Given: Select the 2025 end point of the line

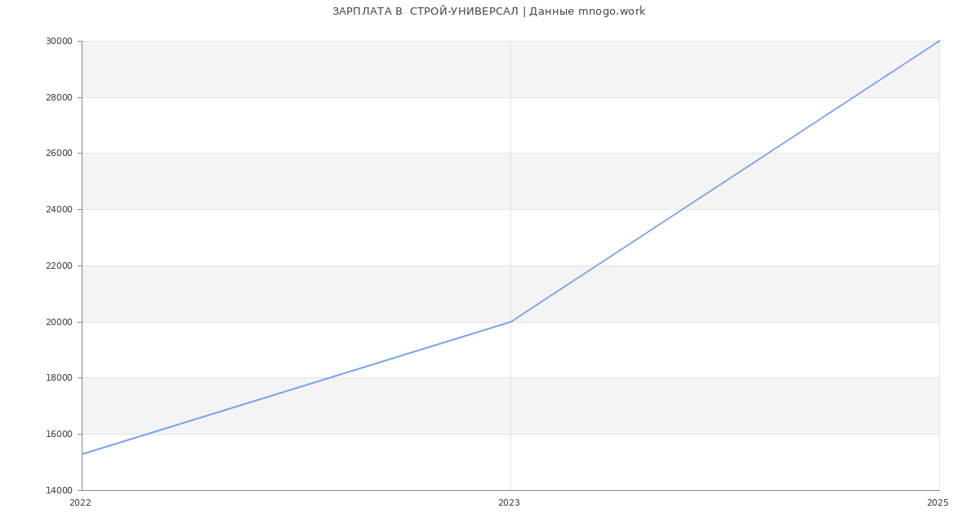Looking at the screenshot, I should [x=939, y=41].
